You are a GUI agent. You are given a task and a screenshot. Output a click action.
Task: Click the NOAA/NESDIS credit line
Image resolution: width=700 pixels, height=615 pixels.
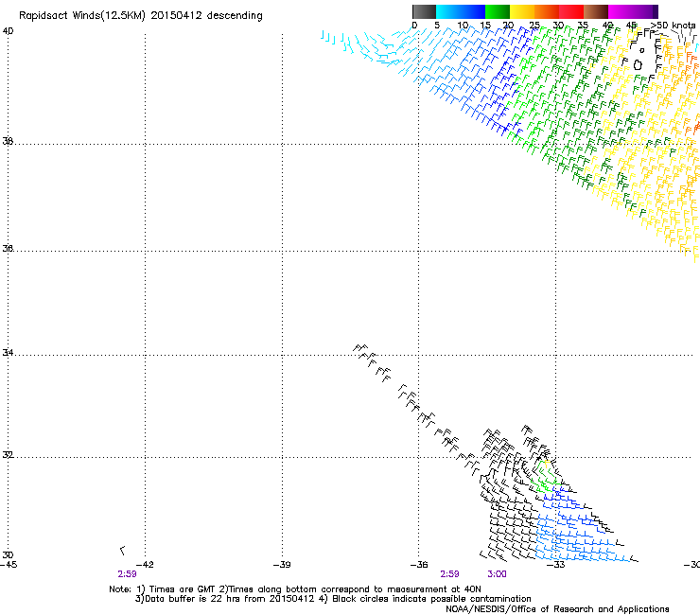[557, 608]
